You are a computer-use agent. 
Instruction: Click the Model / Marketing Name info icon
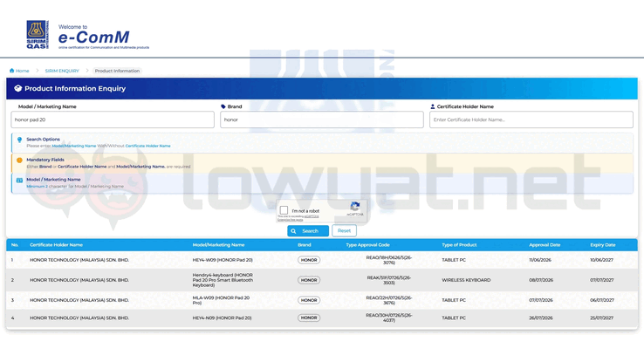(19, 181)
